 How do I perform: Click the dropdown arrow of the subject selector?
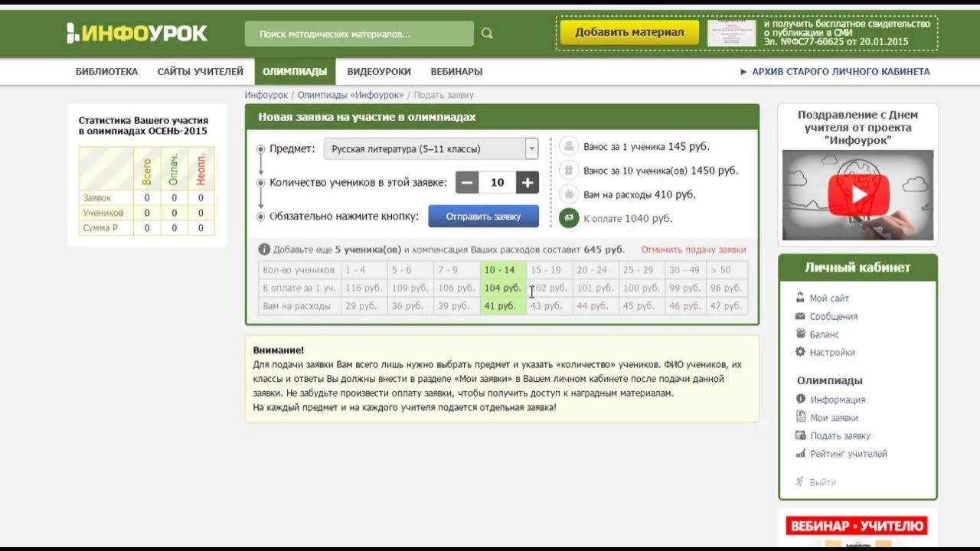pyautogui.click(x=531, y=149)
